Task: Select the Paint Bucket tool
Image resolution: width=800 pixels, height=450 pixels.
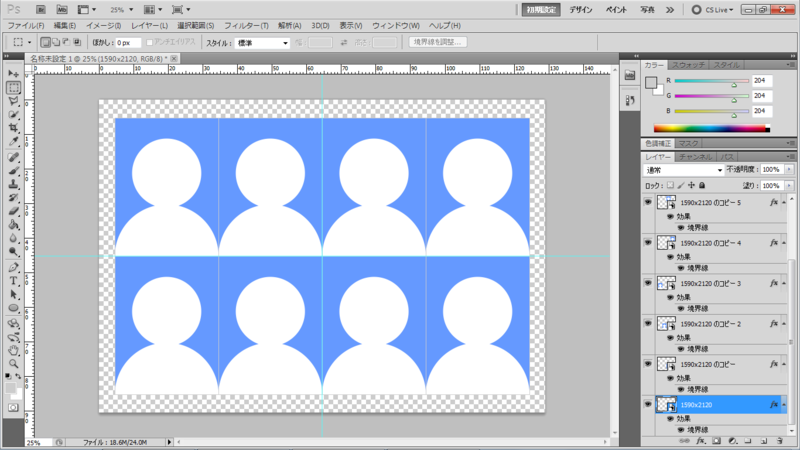Action: click(x=14, y=224)
